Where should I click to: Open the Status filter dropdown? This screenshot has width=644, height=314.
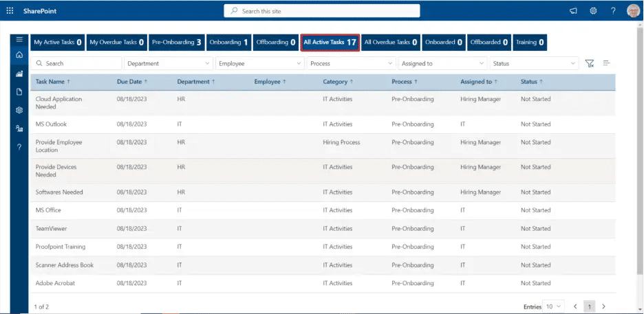coord(534,63)
